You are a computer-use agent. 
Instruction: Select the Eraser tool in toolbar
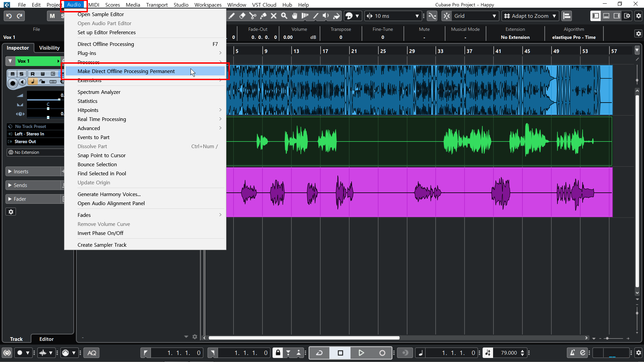pos(242,16)
